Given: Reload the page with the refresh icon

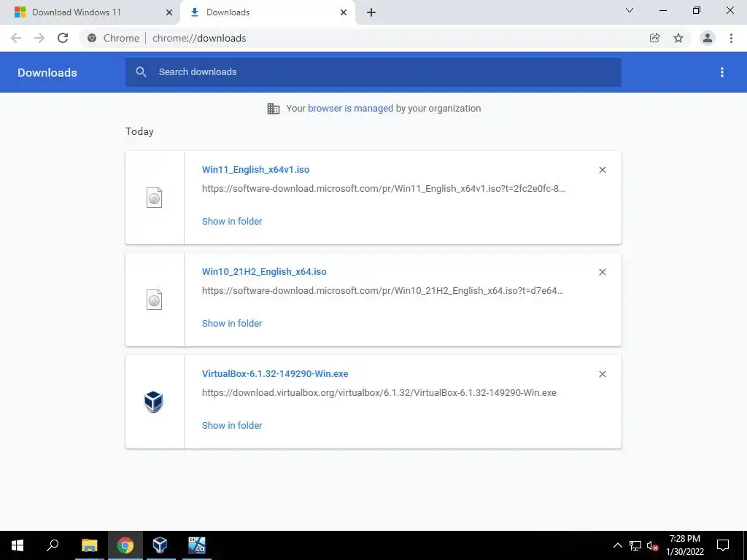Looking at the screenshot, I should point(63,38).
